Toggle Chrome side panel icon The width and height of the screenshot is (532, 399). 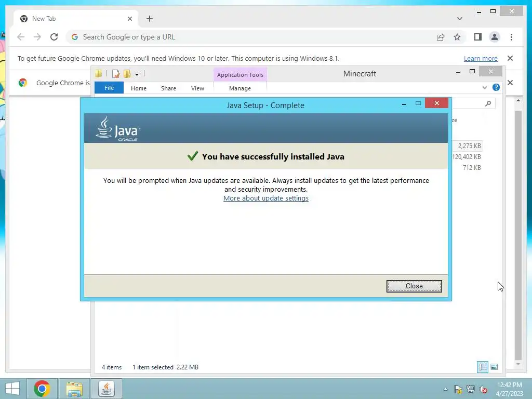pos(478,37)
